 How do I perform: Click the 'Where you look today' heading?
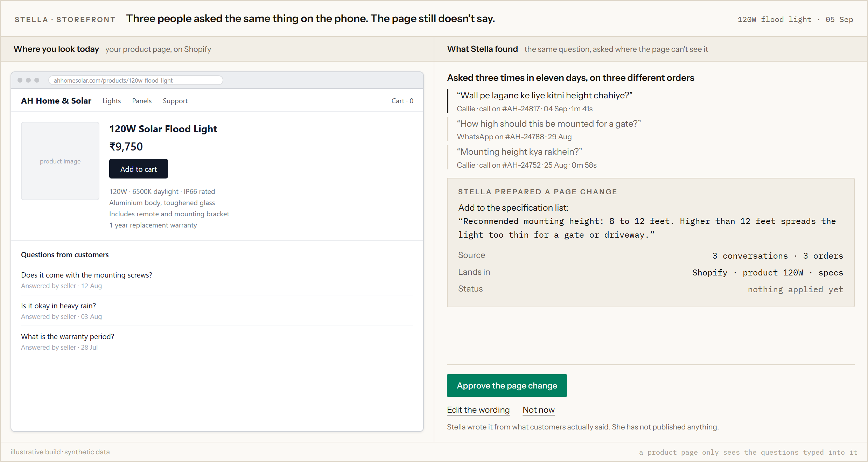[56, 49]
